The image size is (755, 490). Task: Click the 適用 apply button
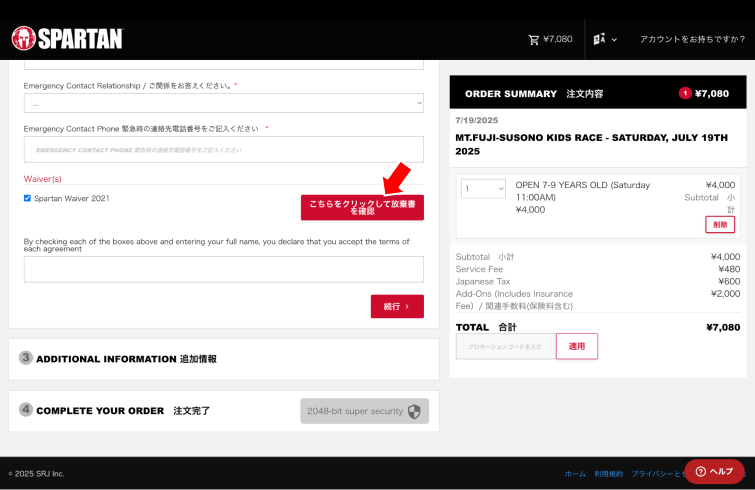[577, 346]
